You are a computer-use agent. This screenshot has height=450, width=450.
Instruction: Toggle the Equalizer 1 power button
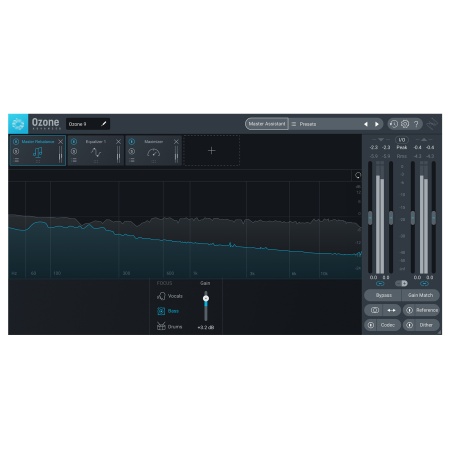click(74, 142)
